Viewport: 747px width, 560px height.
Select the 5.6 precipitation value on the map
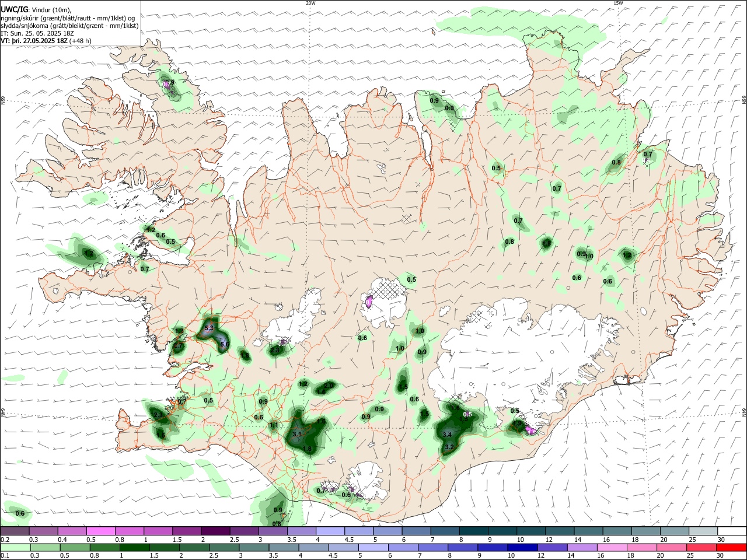tap(224, 345)
